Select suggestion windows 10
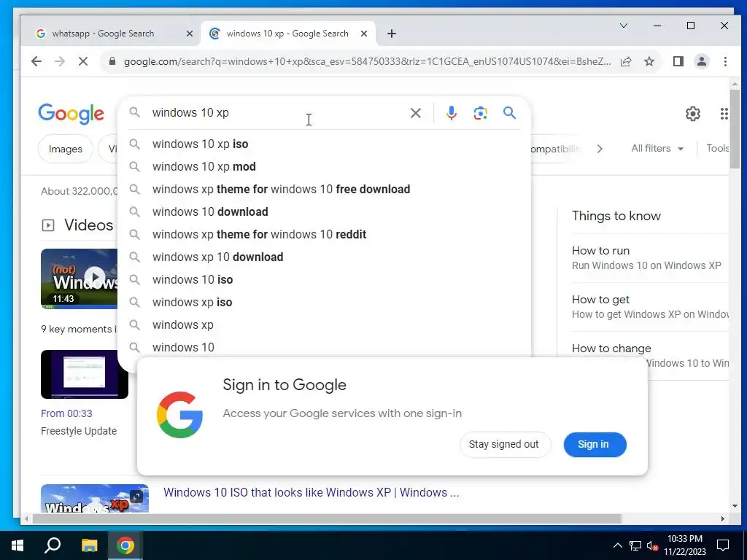Screen dimensions: 747x560 coord(324,348)
